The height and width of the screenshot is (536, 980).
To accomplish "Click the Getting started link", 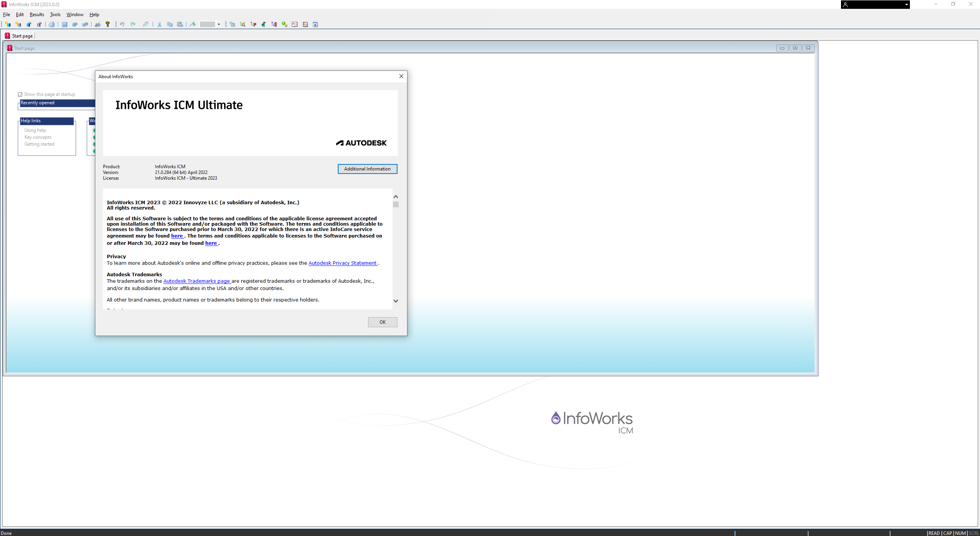I will pos(39,144).
